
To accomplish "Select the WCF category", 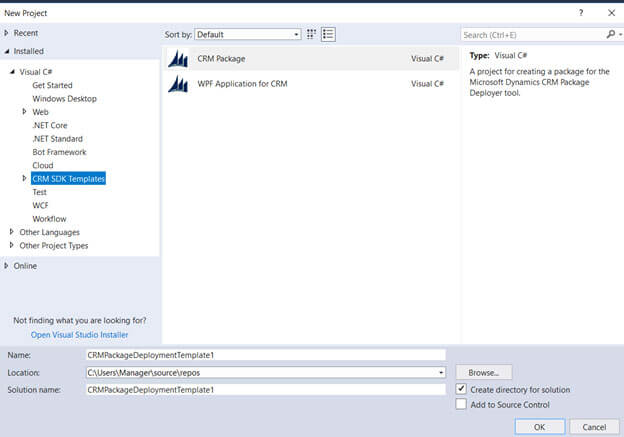I will point(40,205).
